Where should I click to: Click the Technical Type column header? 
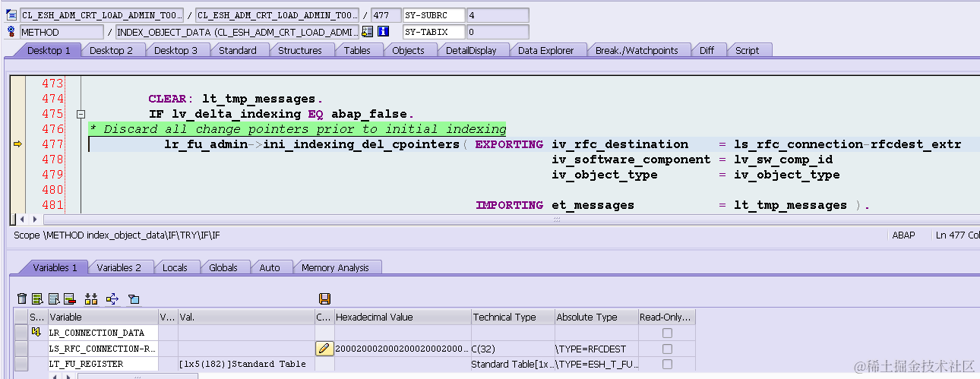point(513,317)
